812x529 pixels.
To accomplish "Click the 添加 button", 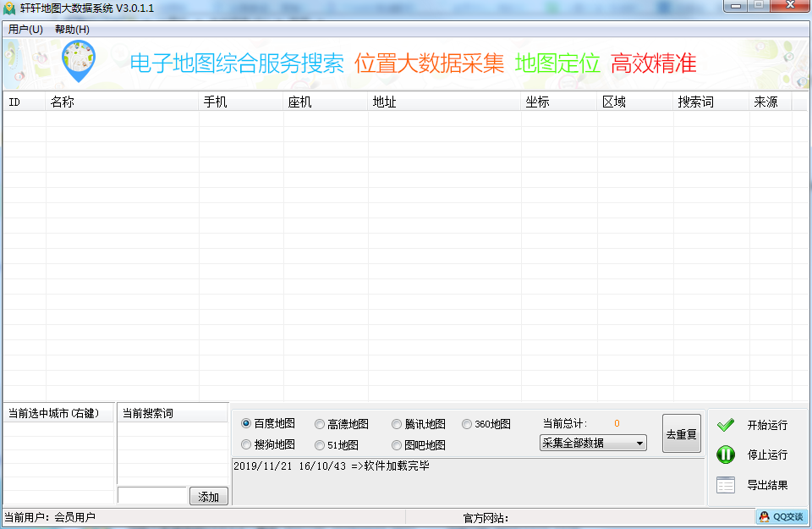I will coord(209,496).
